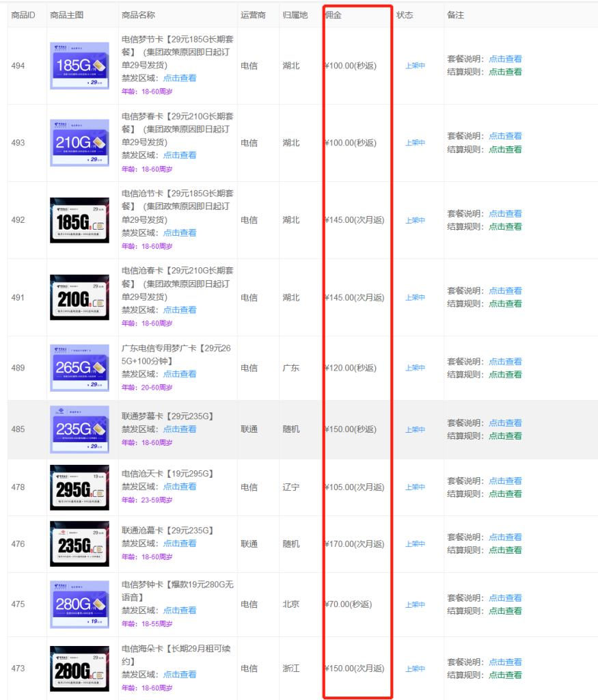Open 结算规则 link for product 476
Image resolution: width=598 pixels, height=700 pixels.
click(x=505, y=550)
